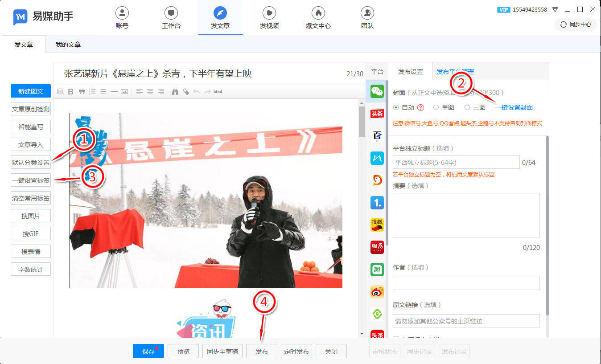Open the 团队 main tab

367,18
